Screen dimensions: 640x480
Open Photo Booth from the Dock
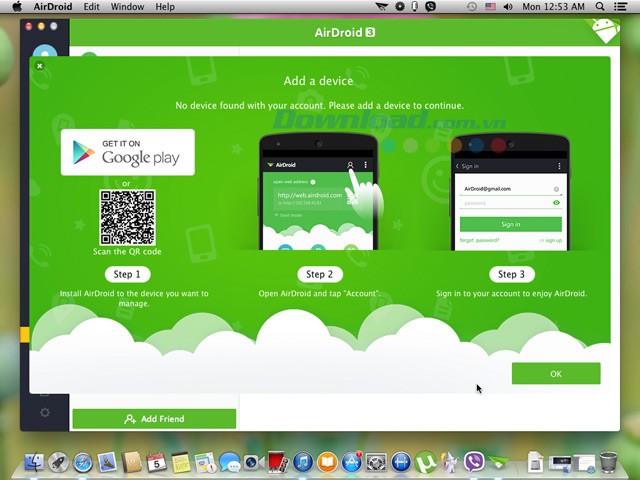pos(278,462)
